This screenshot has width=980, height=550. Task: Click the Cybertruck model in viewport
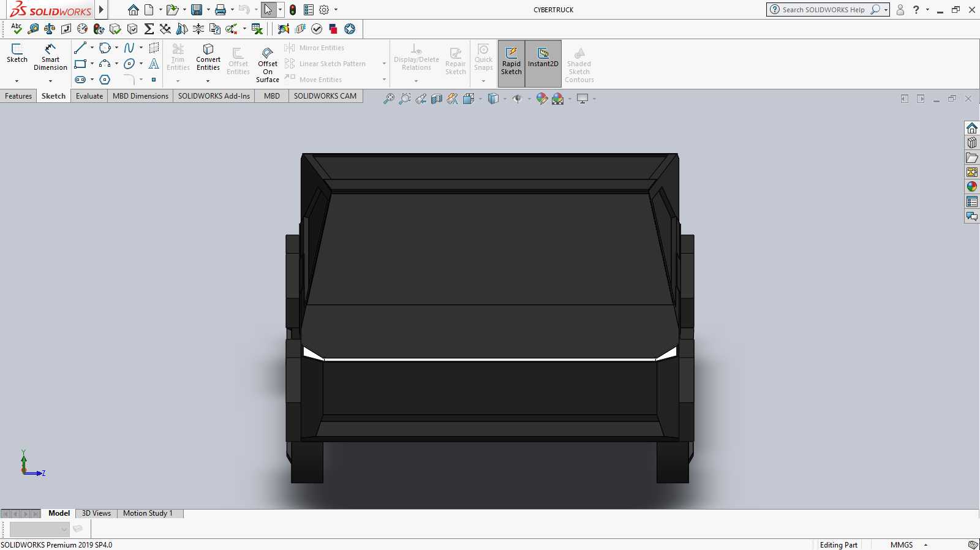pyautogui.click(x=490, y=318)
